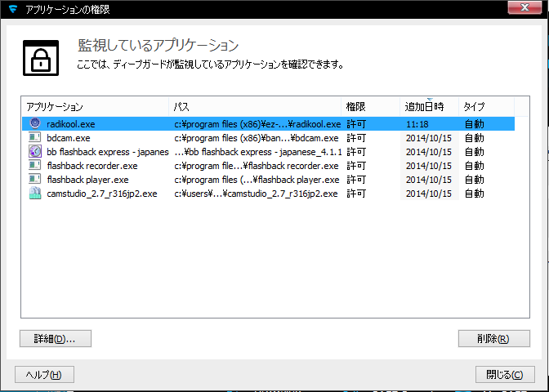Image resolution: width=549 pixels, height=392 pixels.
Task: Sort by 追加日時 column header
Action: 430,106
